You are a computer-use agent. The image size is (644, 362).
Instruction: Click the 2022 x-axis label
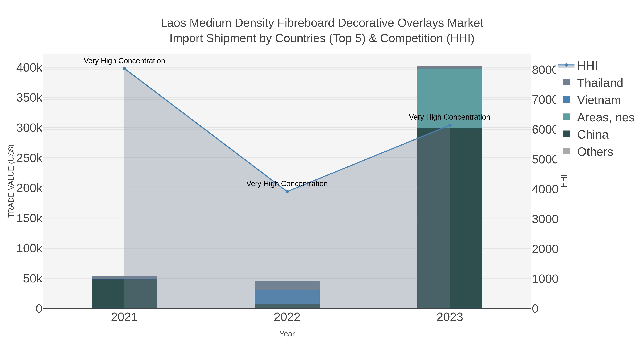pyautogui.click(x=287, y=317)
